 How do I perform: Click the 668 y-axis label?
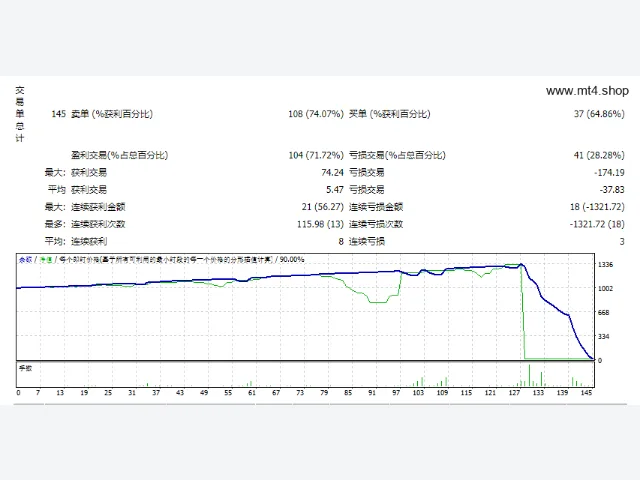[604, 313]
